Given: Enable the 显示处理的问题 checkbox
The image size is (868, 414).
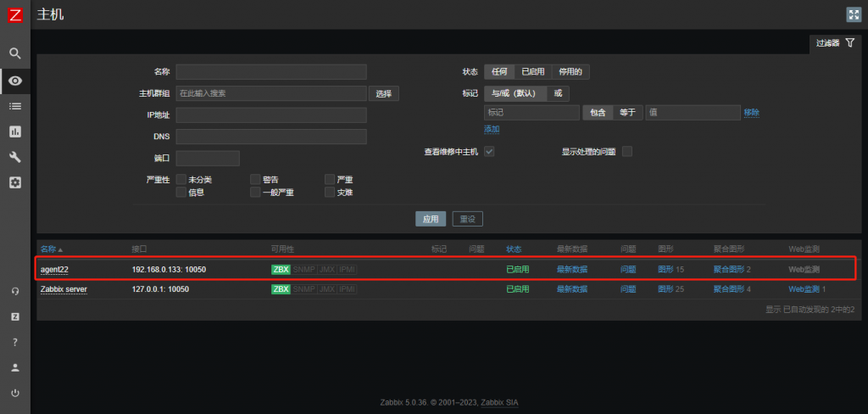Looking at the screenshot, I should (627, 151).
